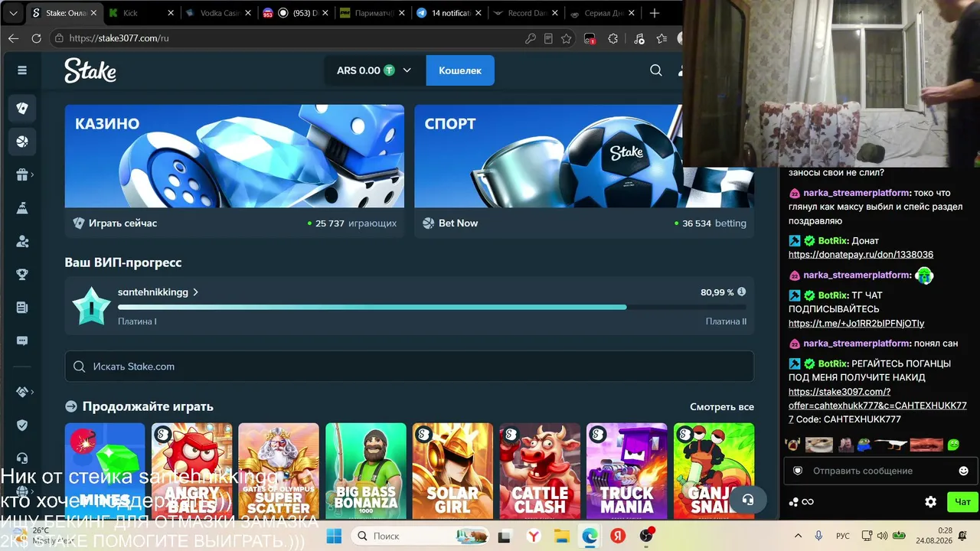Click the Искать Stake.com search field

[x=410, y=367]
